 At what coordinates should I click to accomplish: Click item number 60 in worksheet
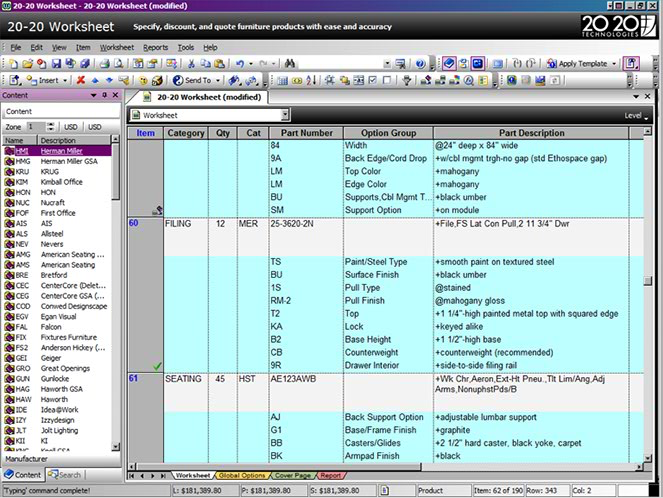point(134,223)
